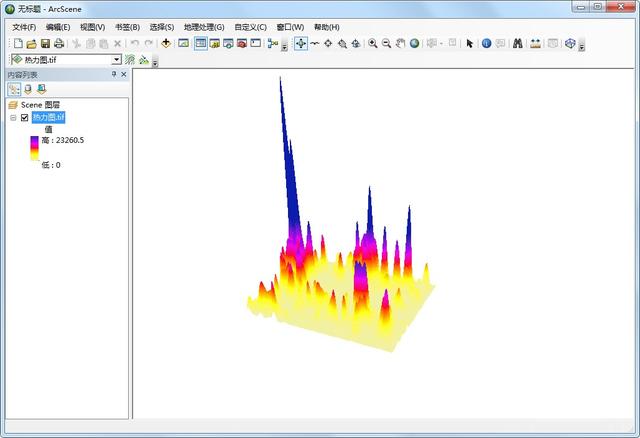Click the color ramp legend swatch

click(x=35, y=152)
